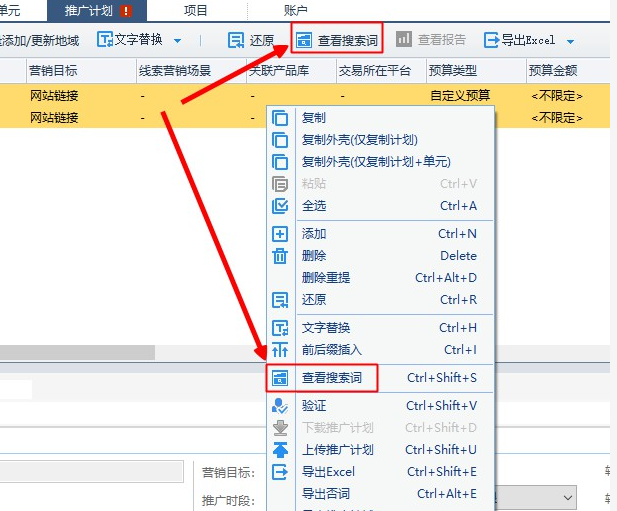Select 自定义预算 cell in first row
This screenshot has height=511, width=617.
460,96
